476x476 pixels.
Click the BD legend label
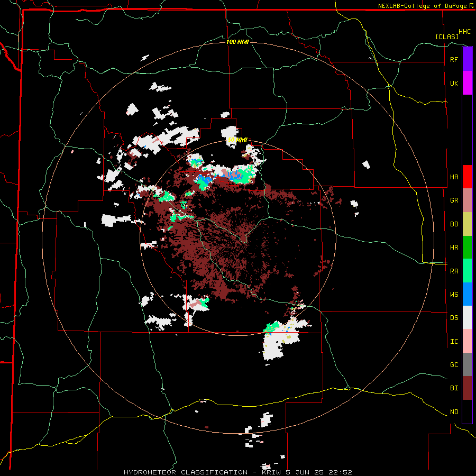[454, 224]
